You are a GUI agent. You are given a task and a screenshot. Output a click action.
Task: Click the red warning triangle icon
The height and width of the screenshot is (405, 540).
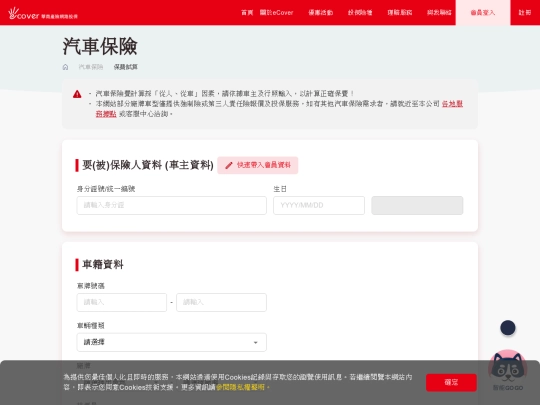[x=77, y=94]
